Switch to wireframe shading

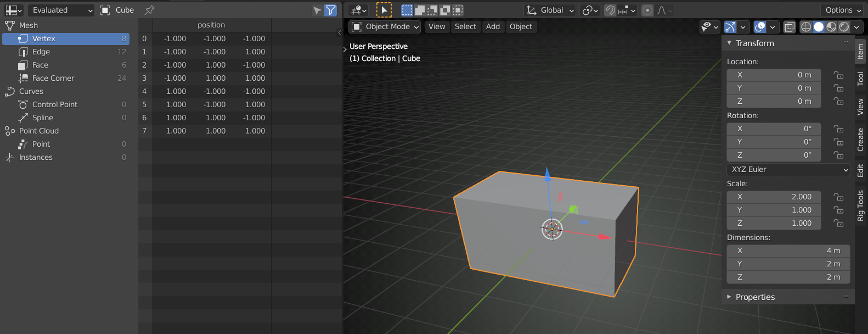click(805, 26)
